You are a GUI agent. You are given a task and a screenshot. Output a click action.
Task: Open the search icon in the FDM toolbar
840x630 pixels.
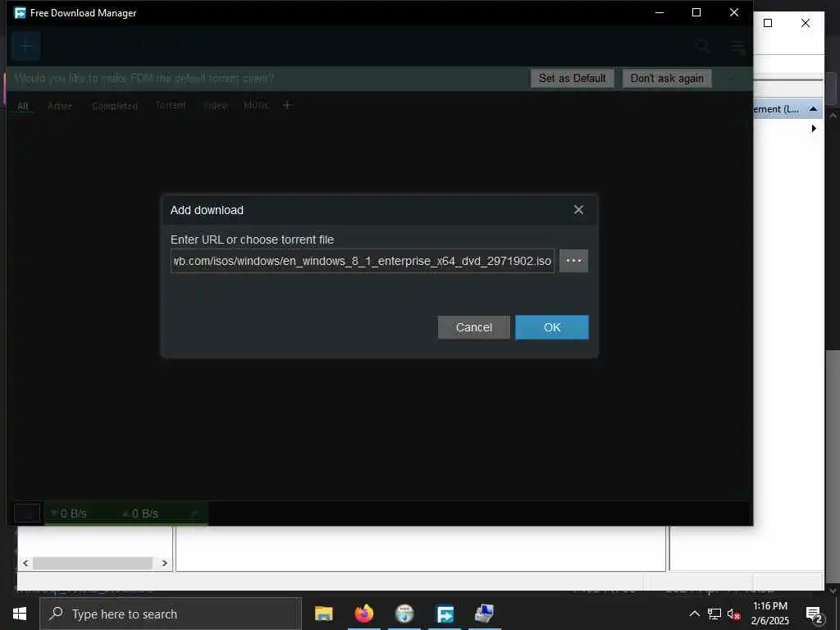(x=703, y=47)
